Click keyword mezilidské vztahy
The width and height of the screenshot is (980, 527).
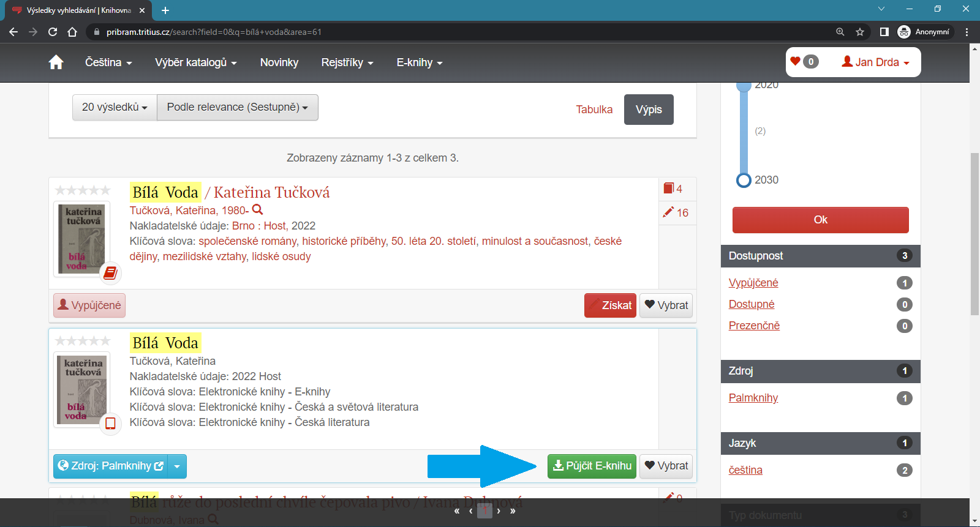(x=205, y=256)
